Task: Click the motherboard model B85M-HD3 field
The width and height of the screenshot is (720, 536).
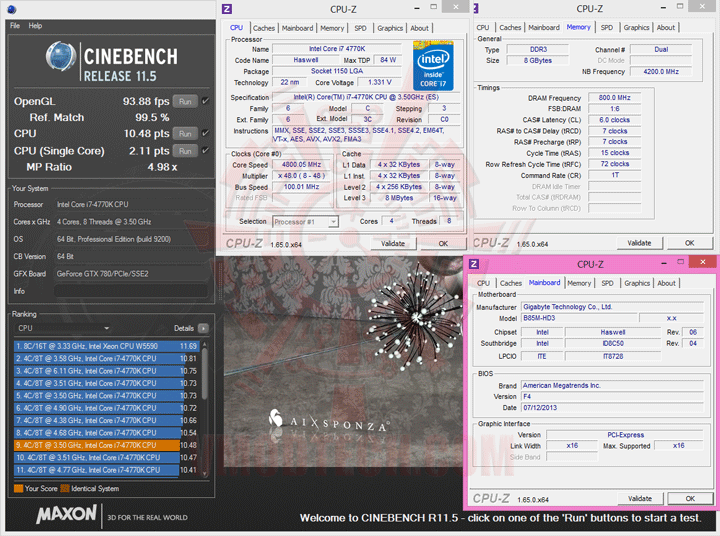Action: [x=579, y=318]
